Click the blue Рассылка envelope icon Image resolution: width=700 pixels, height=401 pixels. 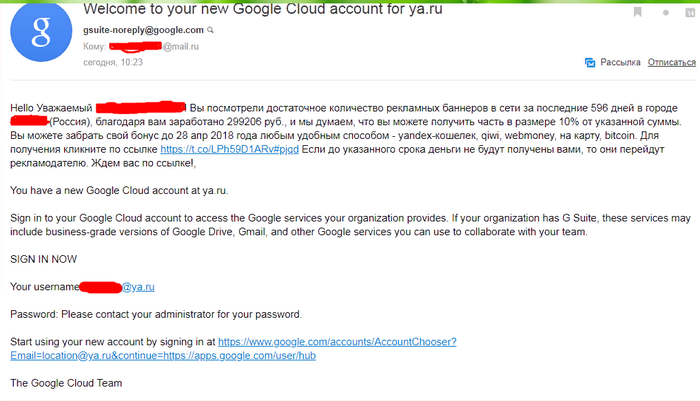[590, 63]
